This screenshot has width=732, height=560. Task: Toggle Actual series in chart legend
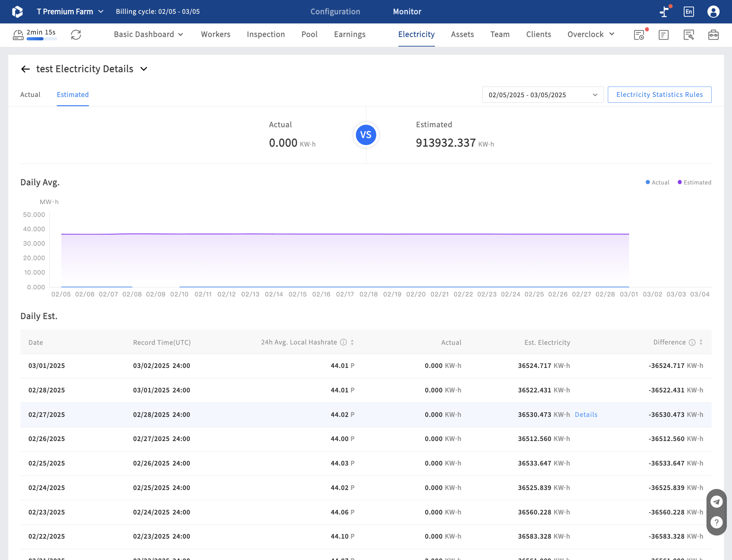(657, 182)
